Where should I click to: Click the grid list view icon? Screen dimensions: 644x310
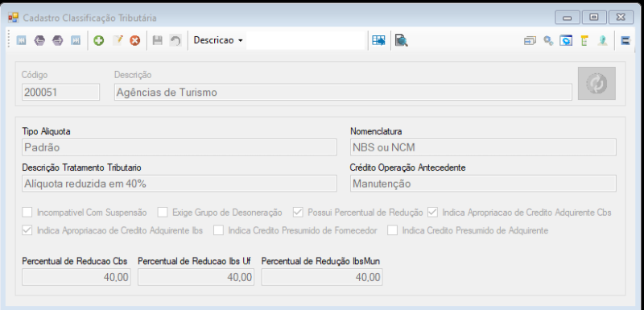(x=378, y=40)
